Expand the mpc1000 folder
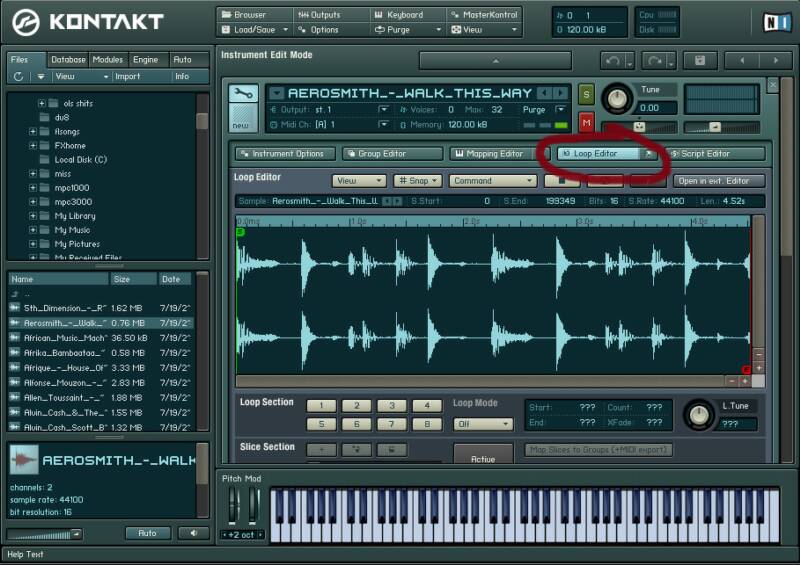The image size is (800, 565). (33, 188)
